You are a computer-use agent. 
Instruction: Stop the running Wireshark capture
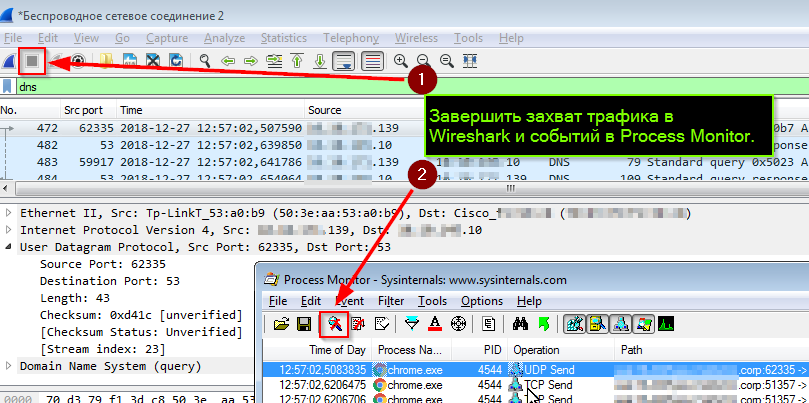[x=32, y=61]
